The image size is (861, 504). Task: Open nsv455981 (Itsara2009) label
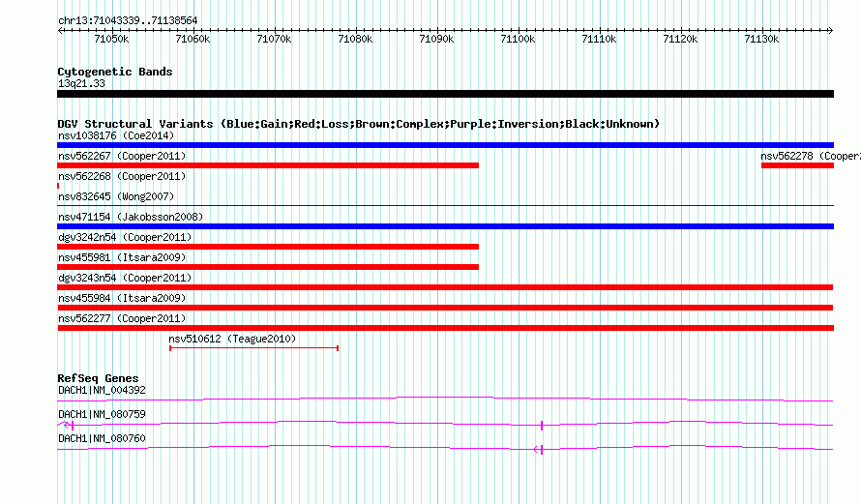point(122,257)
